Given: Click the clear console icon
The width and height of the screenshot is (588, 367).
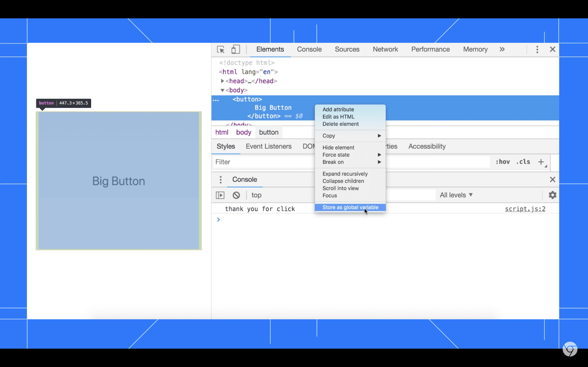Looking at the screenshot, I should (x=236, y=195).
